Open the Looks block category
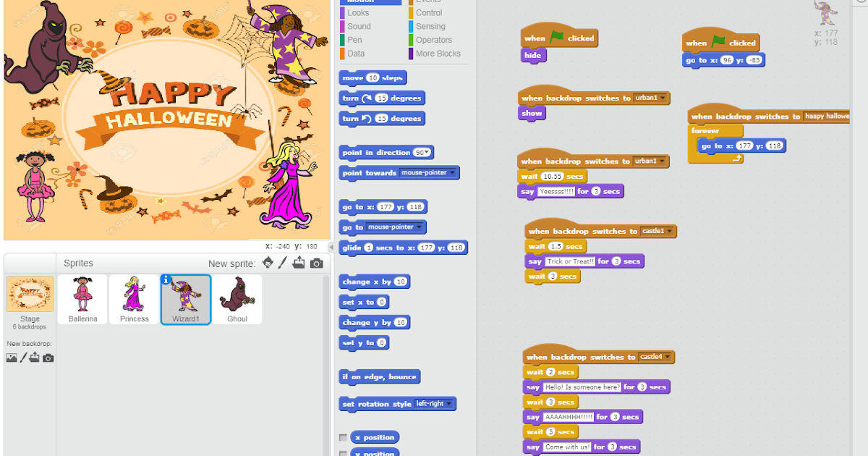868x456 pixels. [357, 12]
